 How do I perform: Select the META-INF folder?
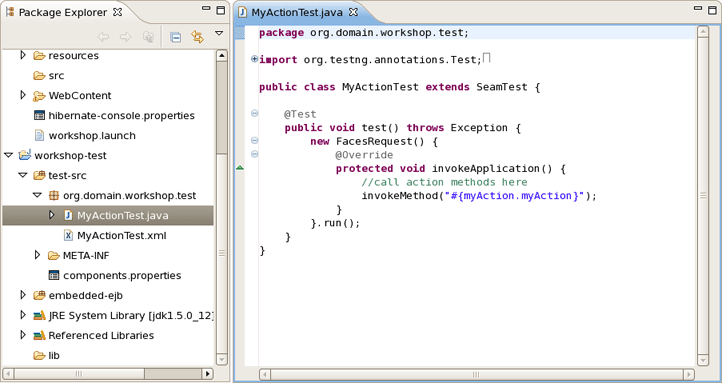click(86, 255)
